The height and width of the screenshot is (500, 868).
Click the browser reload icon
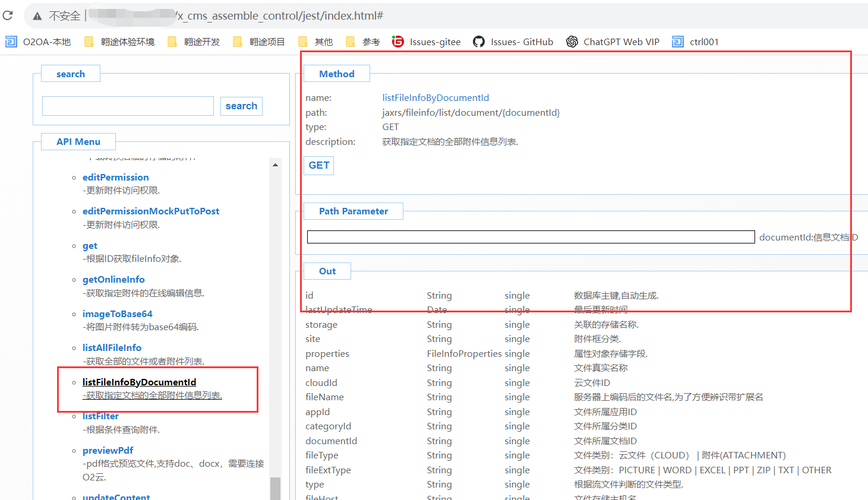8,15
